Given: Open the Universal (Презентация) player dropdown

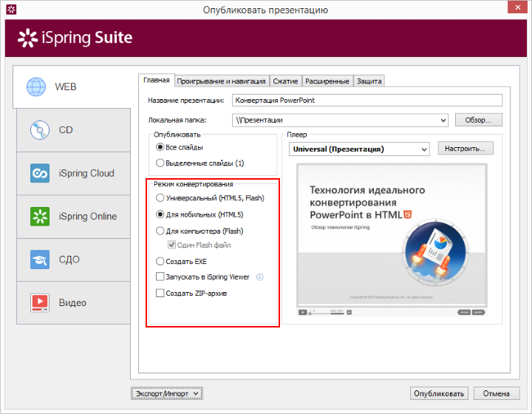Looking at the screenshot, I should (x=424, y=149).
